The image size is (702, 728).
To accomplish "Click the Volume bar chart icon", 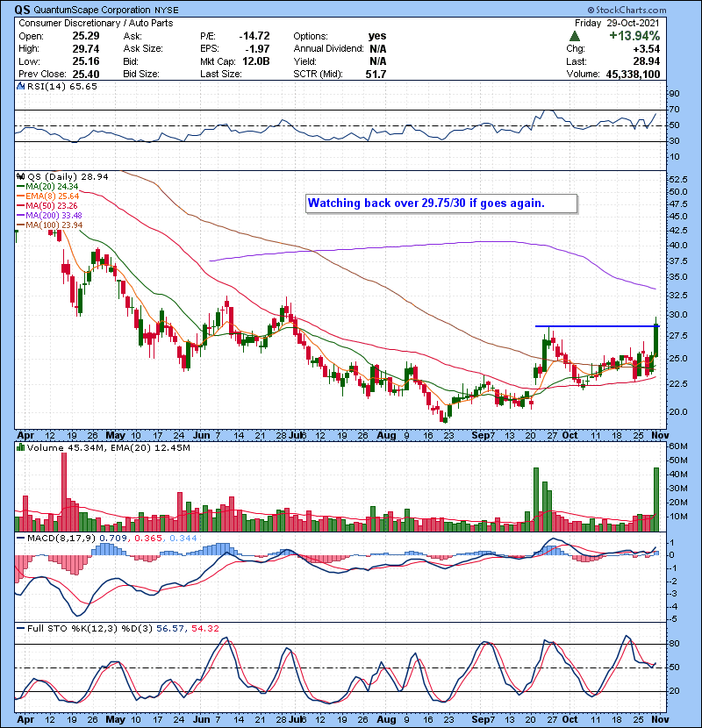I will tap(21, 447).
